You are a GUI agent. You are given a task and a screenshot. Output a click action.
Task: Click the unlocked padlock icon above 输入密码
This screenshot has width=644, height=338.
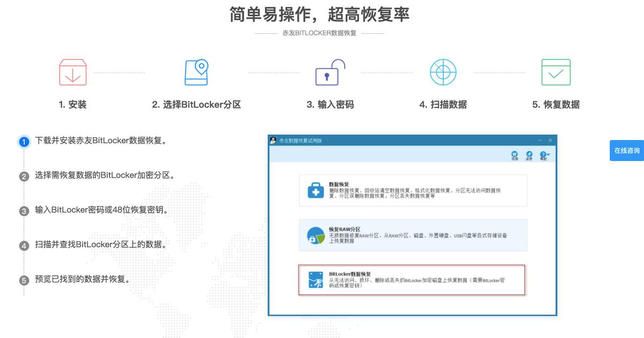[x=329, y=71]
